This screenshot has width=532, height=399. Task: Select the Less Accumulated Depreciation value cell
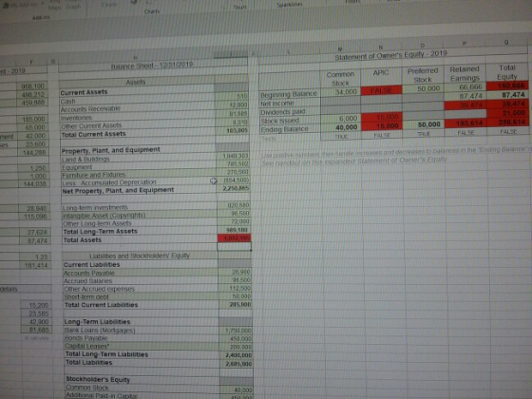[x=233, y=180]
